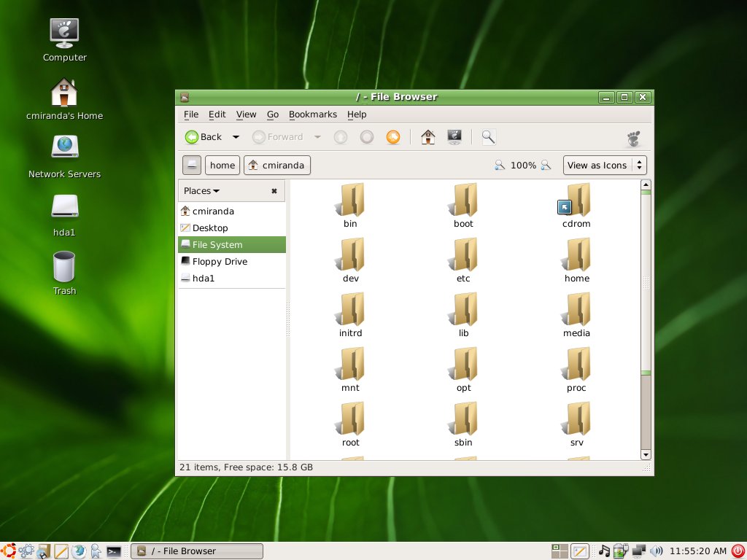Click the status bar 21 items text
747x560 pixels.
[x=246, y=467]
